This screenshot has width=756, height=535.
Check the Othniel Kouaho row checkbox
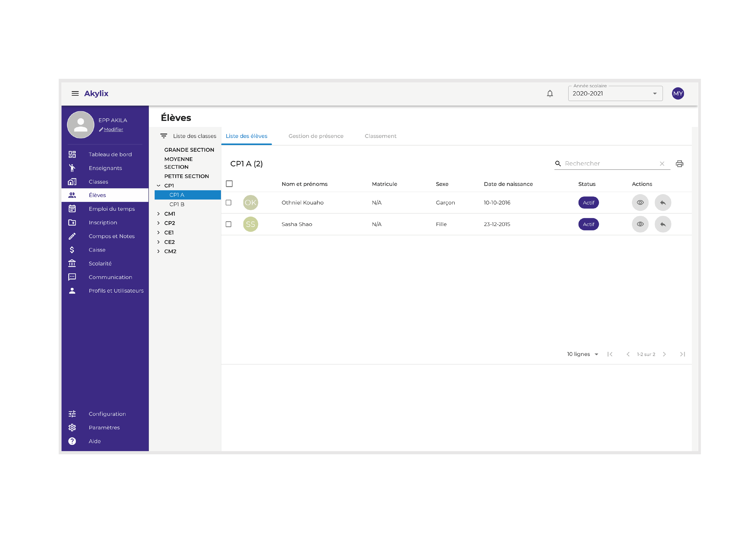228,203
